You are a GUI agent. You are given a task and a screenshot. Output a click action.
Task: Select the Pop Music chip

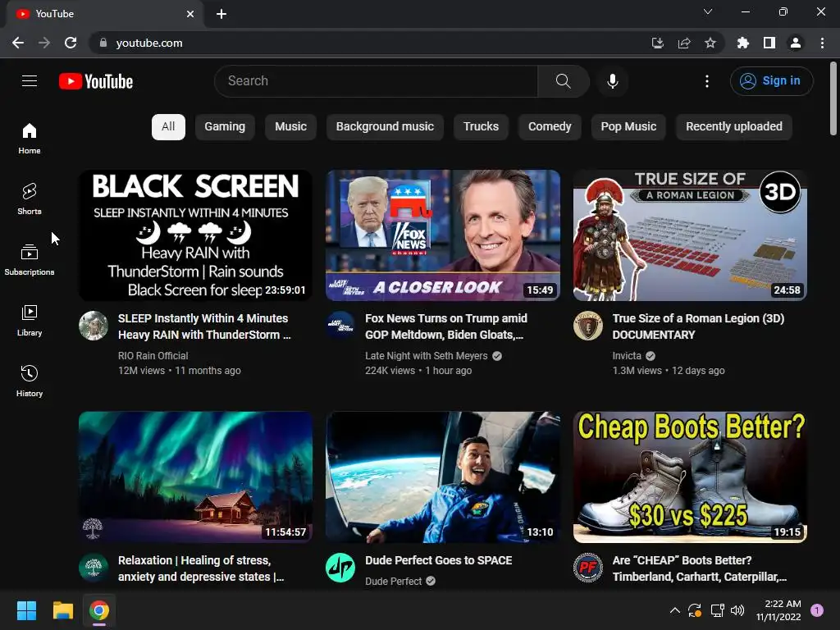628,127
